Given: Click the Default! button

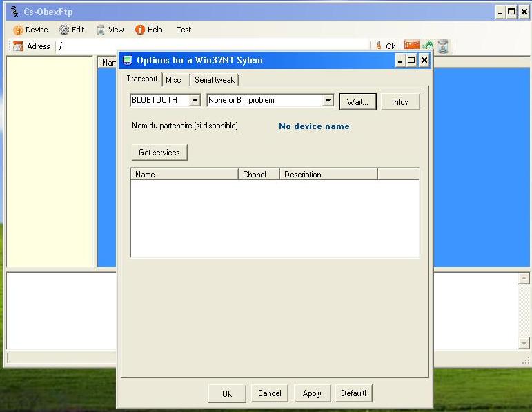Looking at the screenshot, I should tap(353, 393).
